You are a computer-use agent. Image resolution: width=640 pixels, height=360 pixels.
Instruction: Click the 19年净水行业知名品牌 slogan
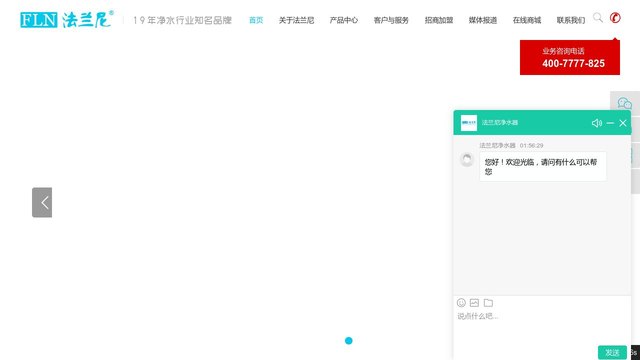[x=182, y=20]
